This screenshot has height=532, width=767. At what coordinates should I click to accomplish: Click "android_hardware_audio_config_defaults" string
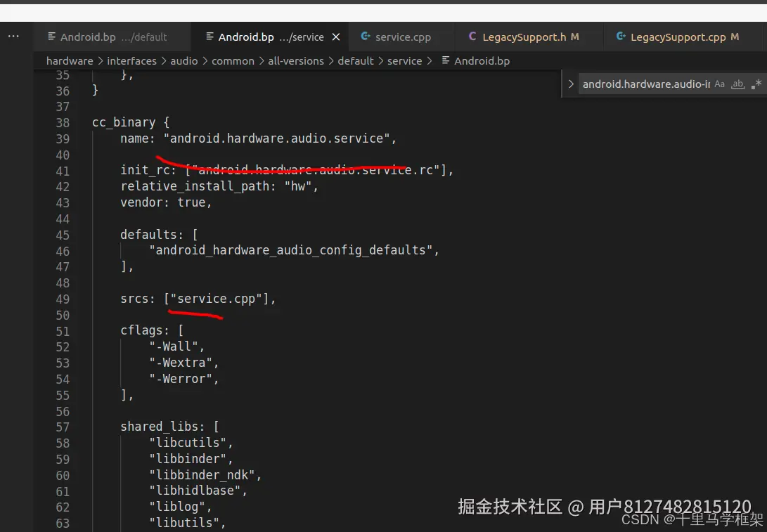(290, 250)
